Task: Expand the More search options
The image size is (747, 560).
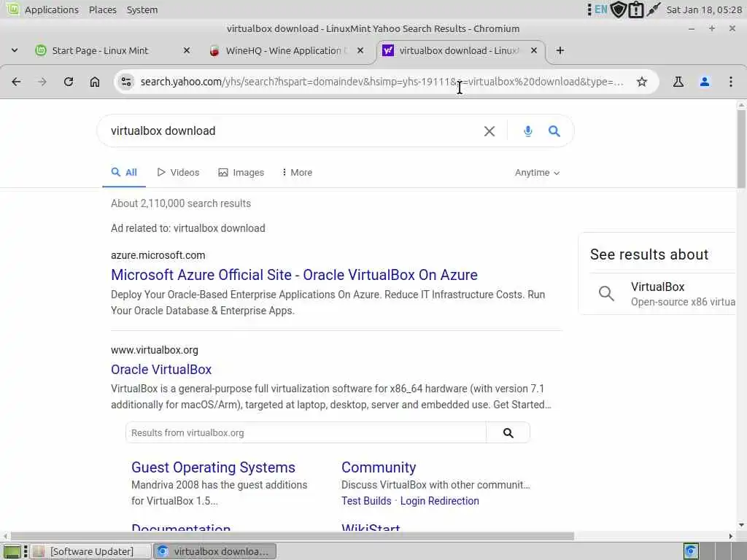Action: click(x=297, y=172)
